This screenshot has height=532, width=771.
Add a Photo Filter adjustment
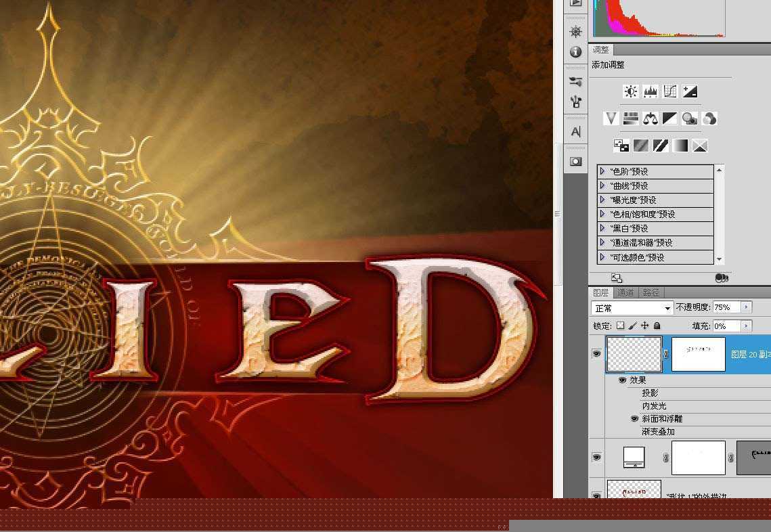coord(690,118)
